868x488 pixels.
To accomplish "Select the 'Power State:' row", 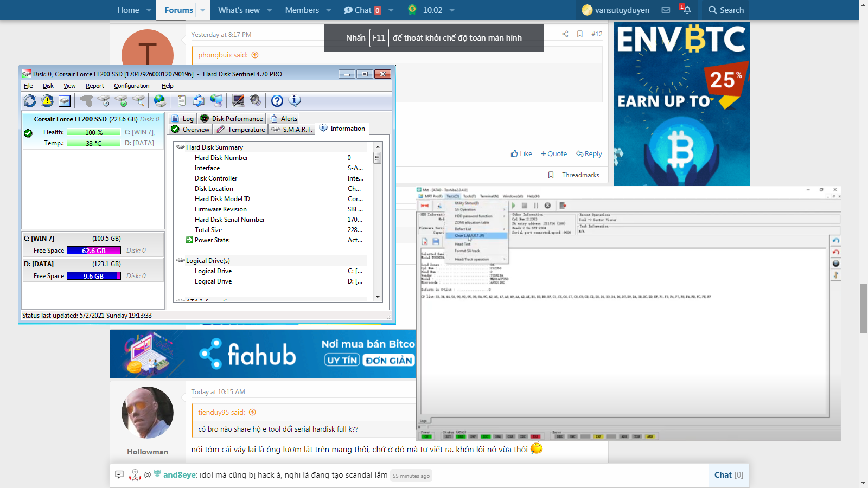I will (270, 240).
